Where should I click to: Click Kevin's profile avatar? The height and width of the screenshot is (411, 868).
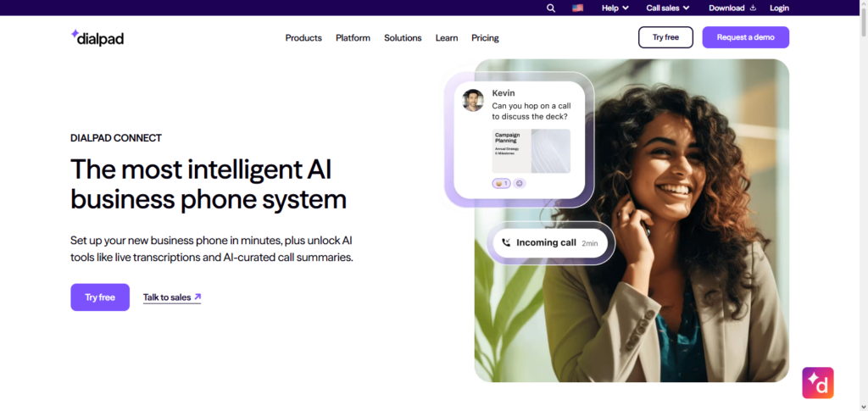[473, 100]
